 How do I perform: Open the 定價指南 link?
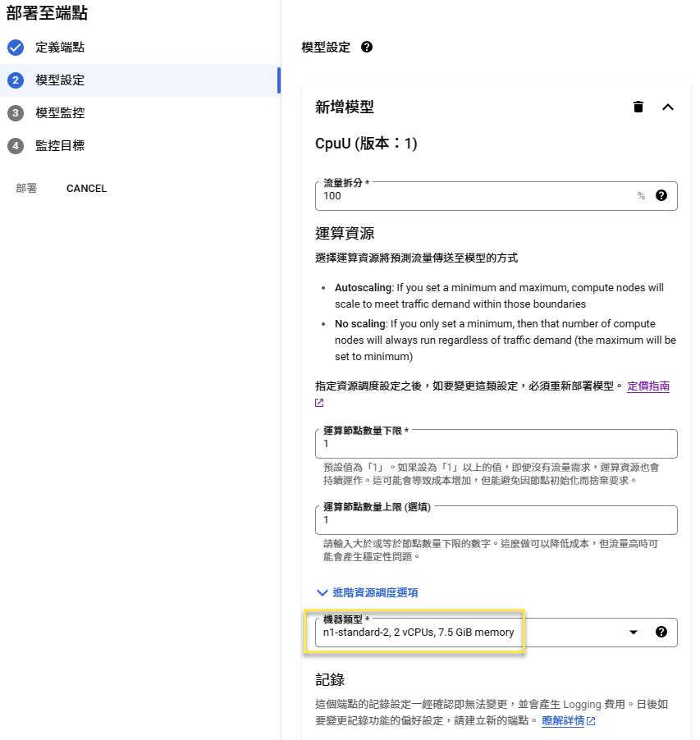coord(647,386)
